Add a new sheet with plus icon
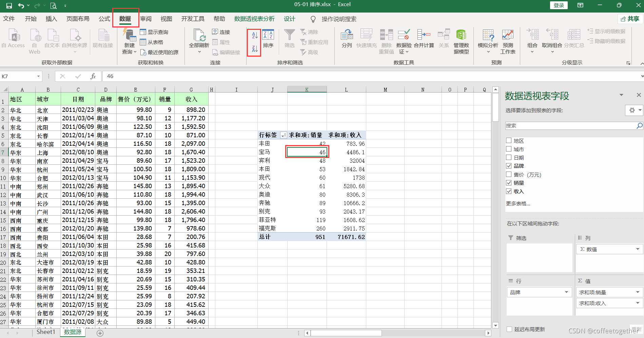This screenshot has height=338, width=644. click(x=100, y=333)
